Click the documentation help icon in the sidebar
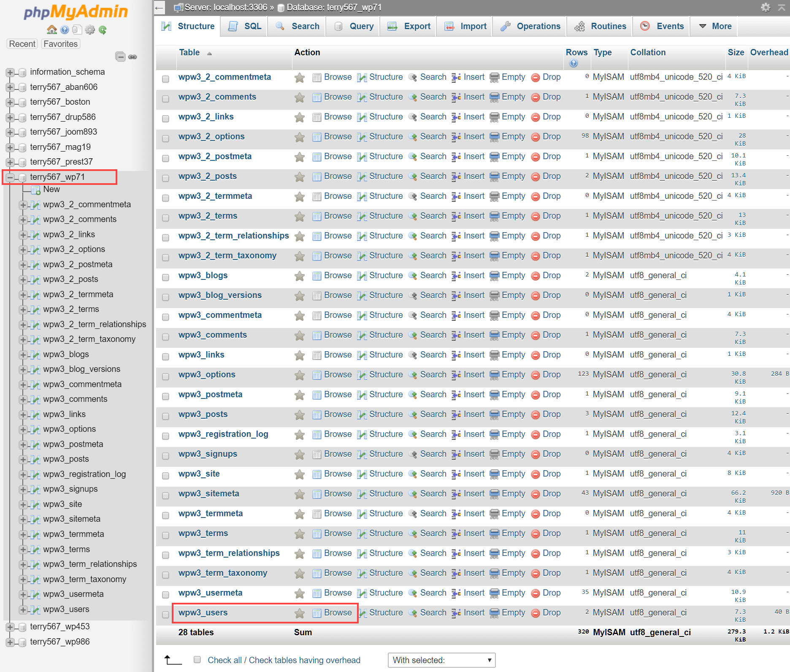 tap(65, 30)
